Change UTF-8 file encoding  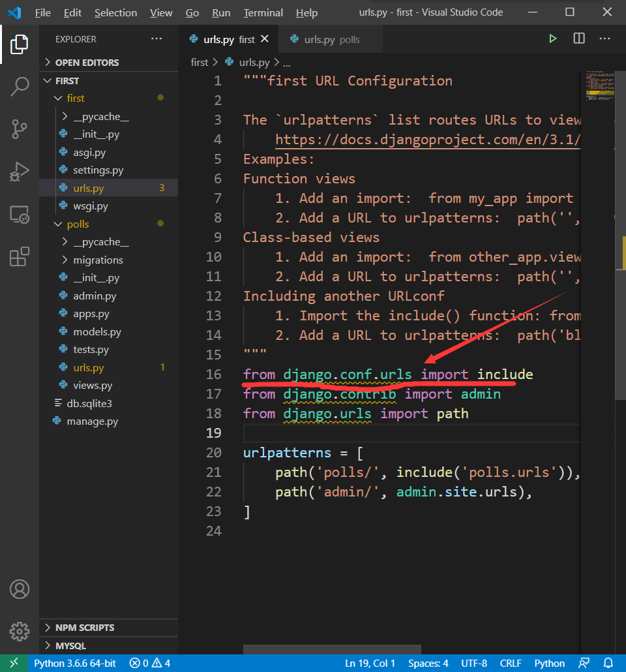click(474, 663)
